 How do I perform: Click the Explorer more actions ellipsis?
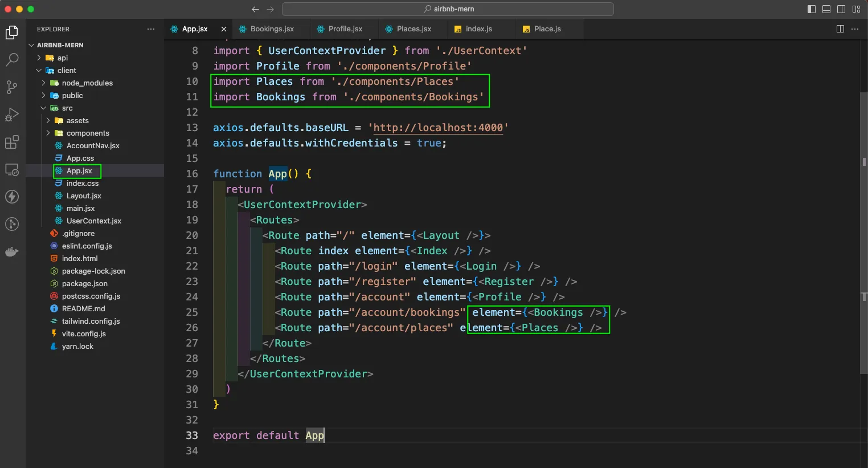(151, 29)
